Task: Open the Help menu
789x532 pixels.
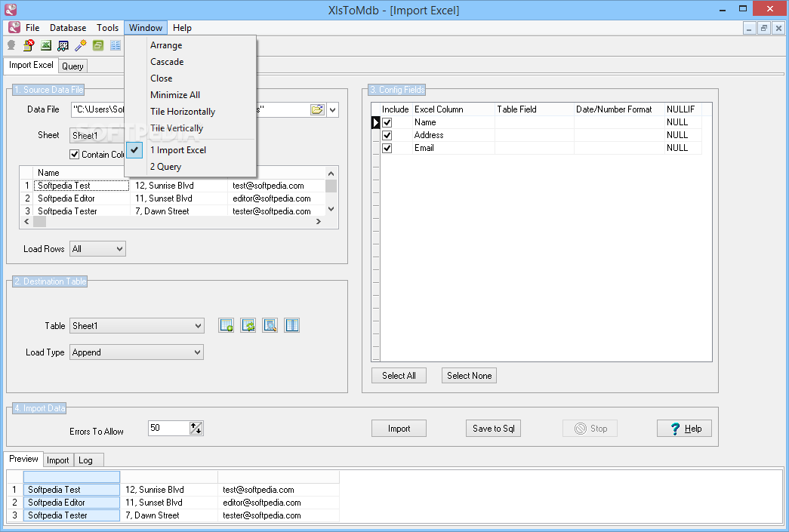Action: pyautogui.click(x=182, y=28)
